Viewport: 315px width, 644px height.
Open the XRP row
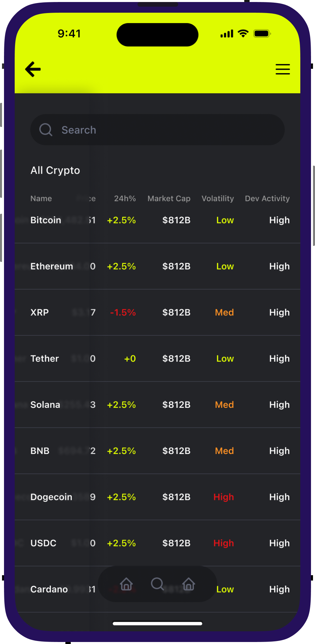tap(40, 312)
